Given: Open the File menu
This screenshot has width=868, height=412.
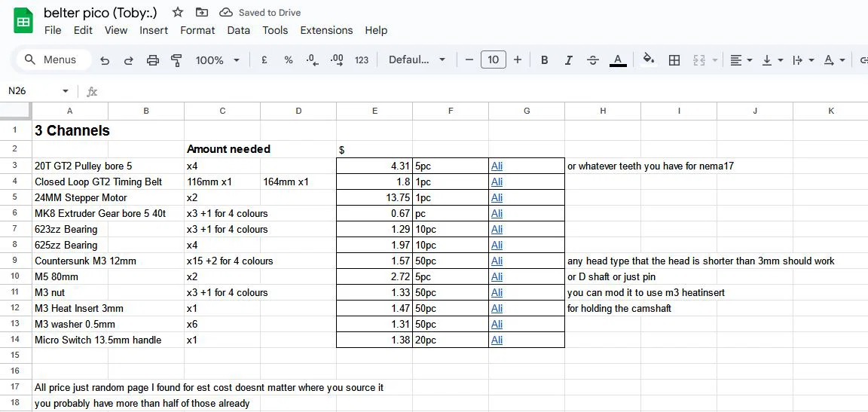Looking at the screenshot, I should tap(53, 30).
